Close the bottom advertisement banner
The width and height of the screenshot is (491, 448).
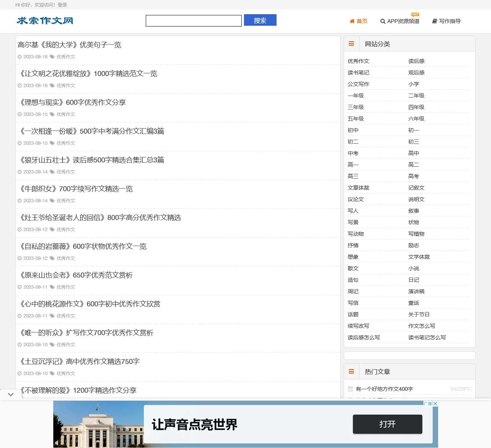click(x=435, y=403)
